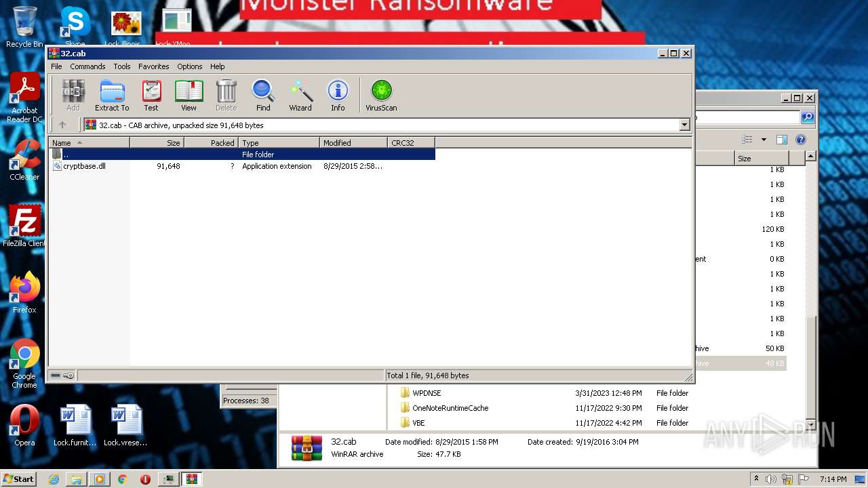Show hidden tray icons arrow
This screenshot has width=868, height=488.
point(756,479)
